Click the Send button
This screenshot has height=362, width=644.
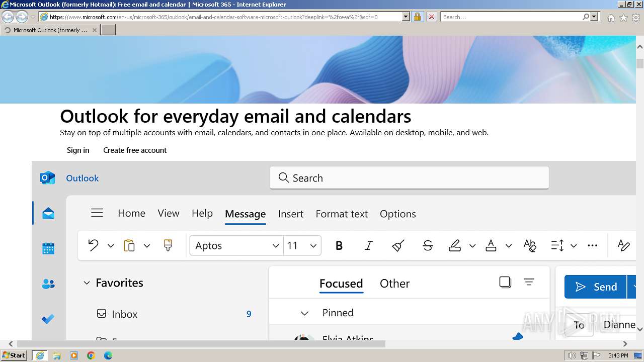click(x=596, y=287)
